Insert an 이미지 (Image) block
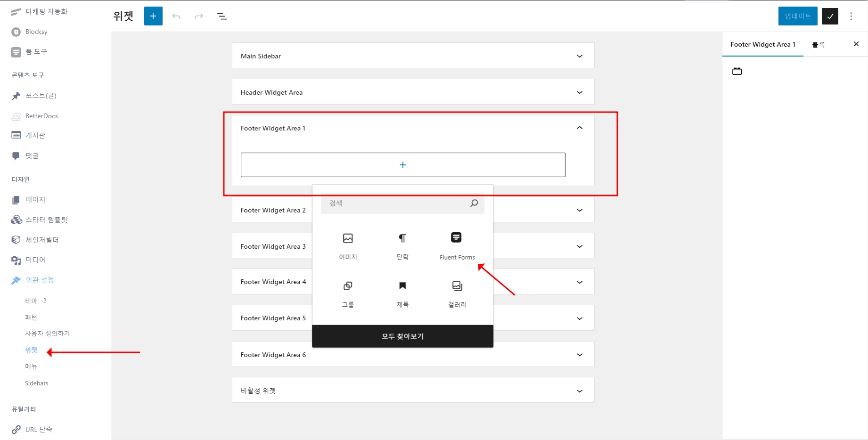This screenshot has width=868, height=440. tap(348, 246)
